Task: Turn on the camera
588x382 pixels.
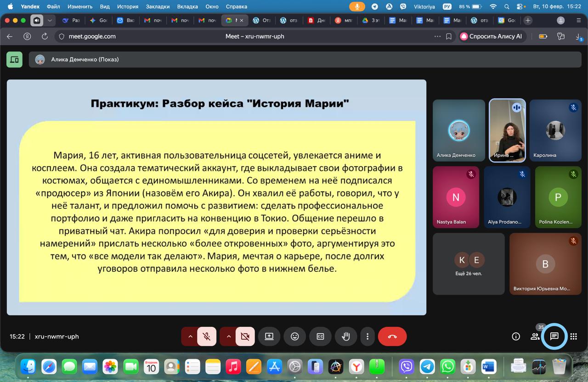Action: tap(245, 337)
